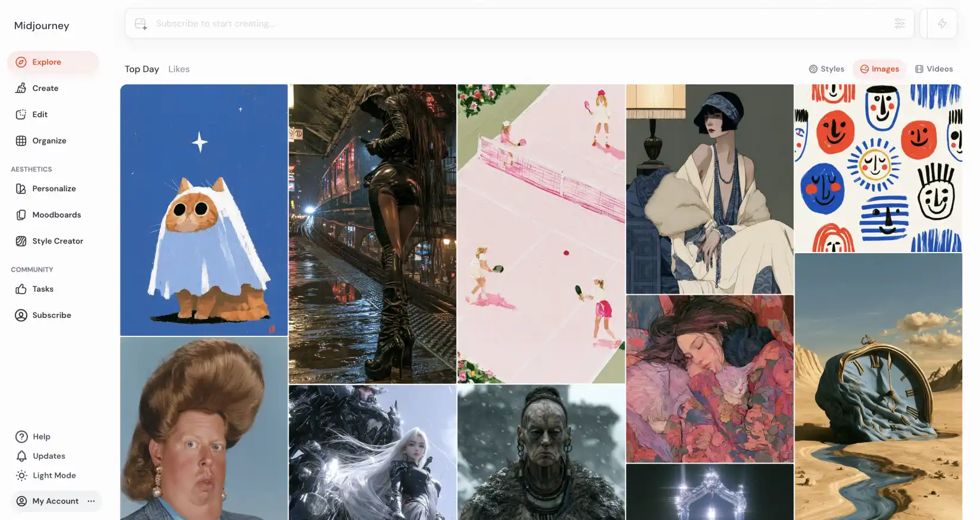Toggle Light Mode
The image size is (980, 520).
46,475
